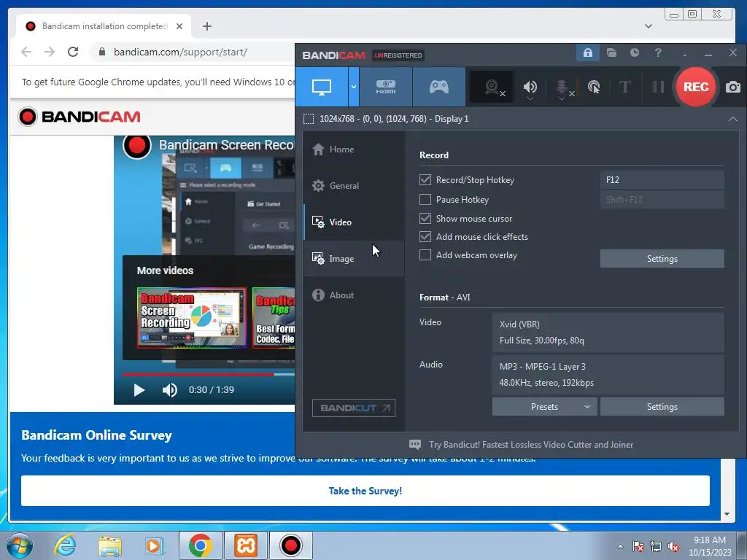
Task: Switch to XAMPP taskbar icon
Action: coord(245,545)
